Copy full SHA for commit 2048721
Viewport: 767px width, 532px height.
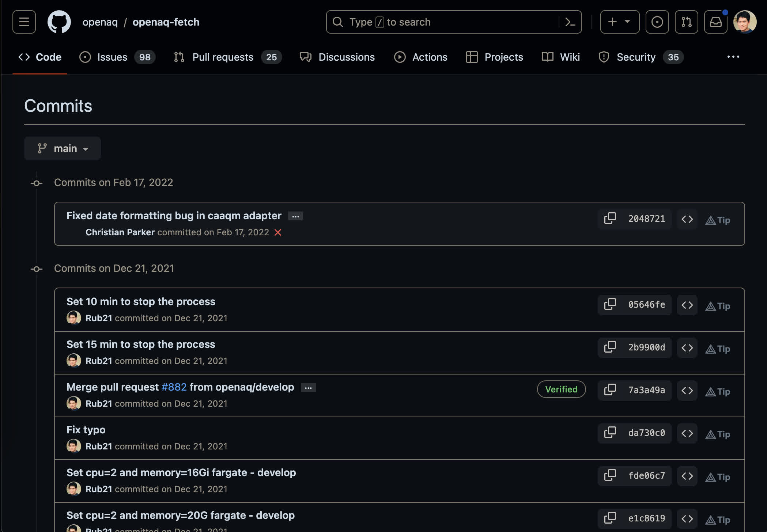click(x=610, y=218)
